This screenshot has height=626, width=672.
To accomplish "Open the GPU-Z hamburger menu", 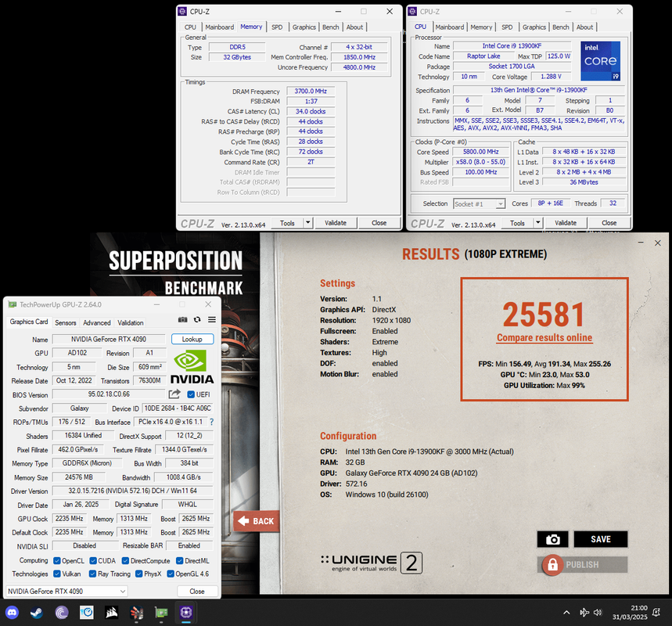I will pos(212,320).
